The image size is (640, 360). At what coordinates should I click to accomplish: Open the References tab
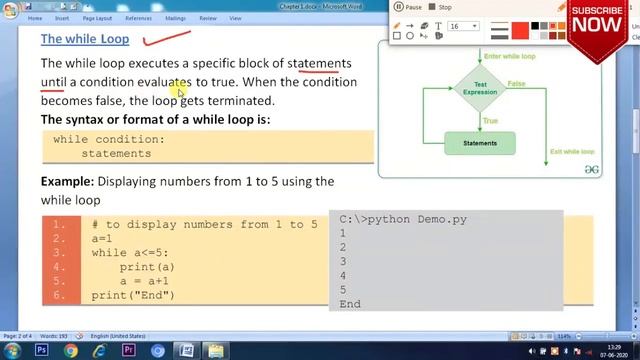[x=138, y=18]
